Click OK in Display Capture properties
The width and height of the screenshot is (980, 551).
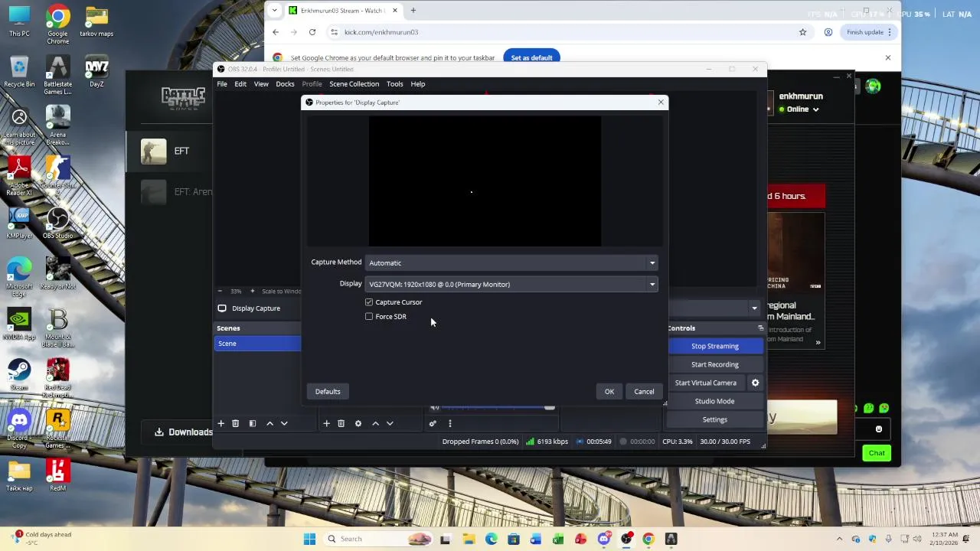609,392
